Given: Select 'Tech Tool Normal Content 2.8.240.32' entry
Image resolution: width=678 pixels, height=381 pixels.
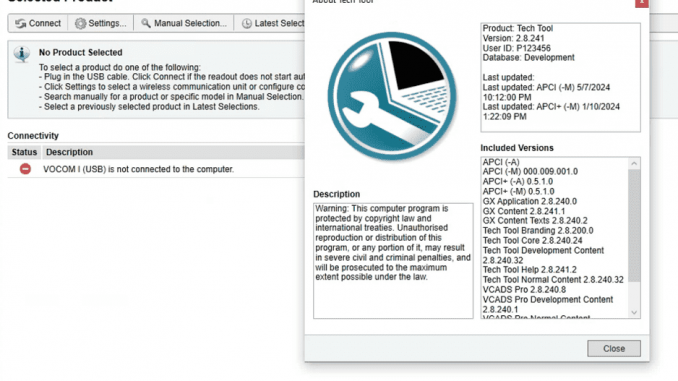Looking at the screenshot, I should click(x=553, y=279).
